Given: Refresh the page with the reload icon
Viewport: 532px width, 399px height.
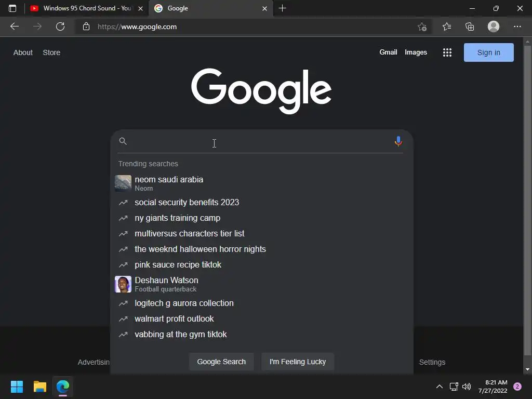Looking at the screenshot, I should click(x=60, y=26).
